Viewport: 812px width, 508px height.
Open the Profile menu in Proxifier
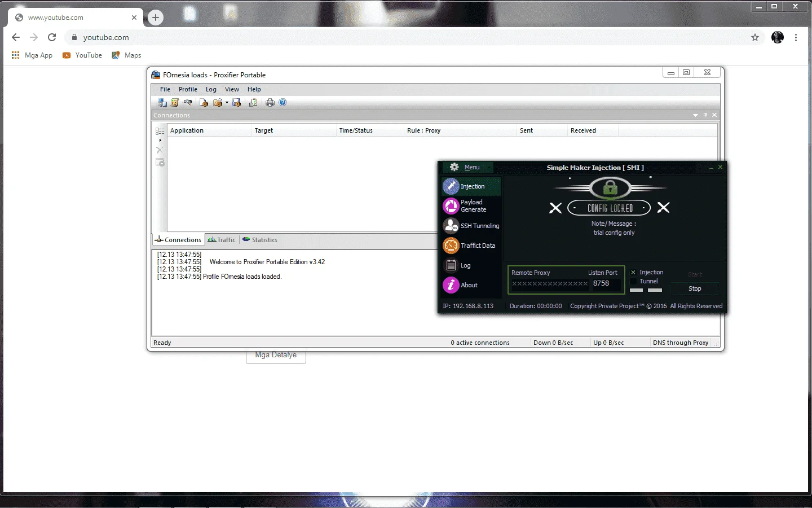coord(188,89)
